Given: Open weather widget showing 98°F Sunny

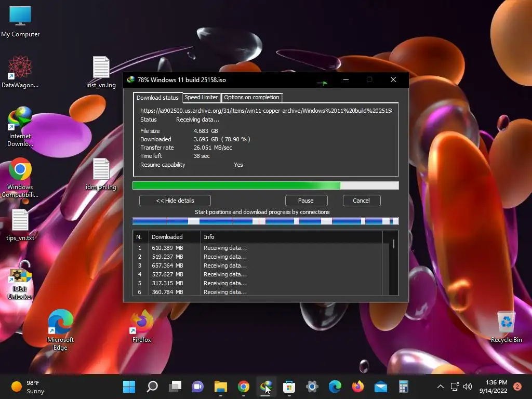Looking at the screenshot, I should point(28,387).
